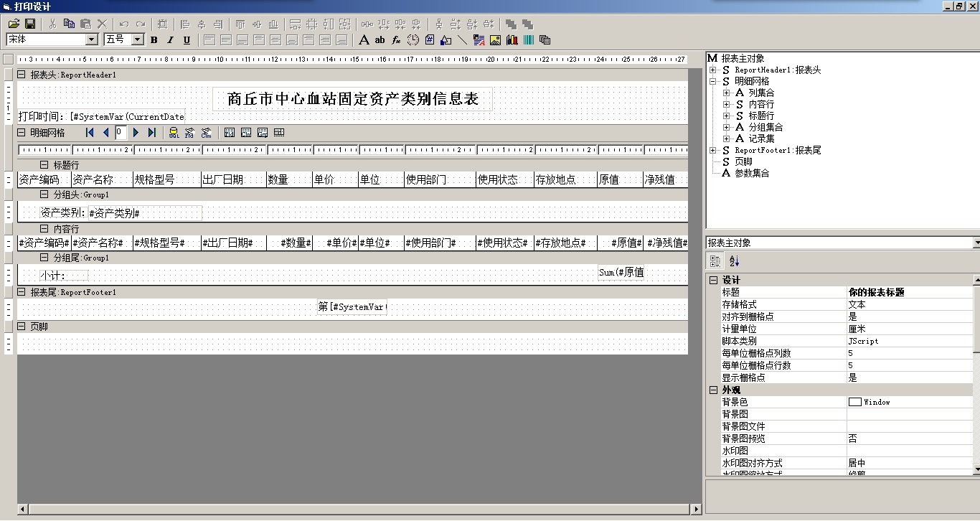Click the horizontal scrollbar right arrow
This screenshot has width=980, height=521.
point(696,510)
